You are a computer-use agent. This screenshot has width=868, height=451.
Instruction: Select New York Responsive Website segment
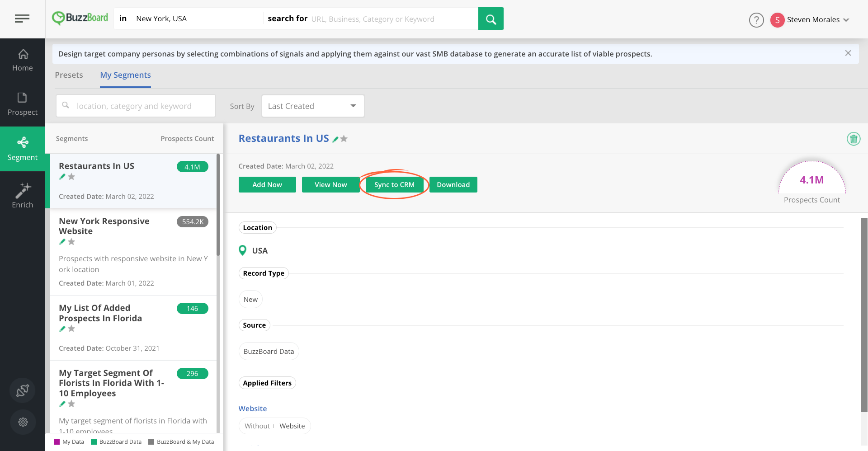pos(133,252)
